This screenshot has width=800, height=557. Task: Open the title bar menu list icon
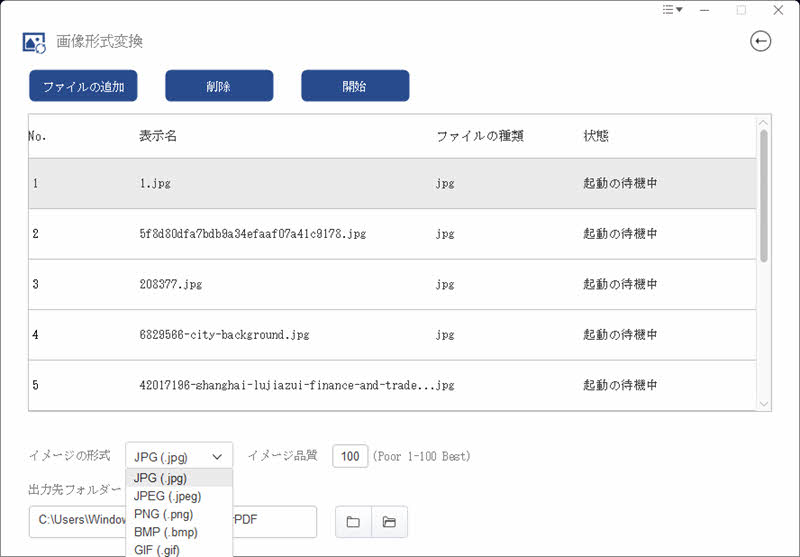(672, 10)
